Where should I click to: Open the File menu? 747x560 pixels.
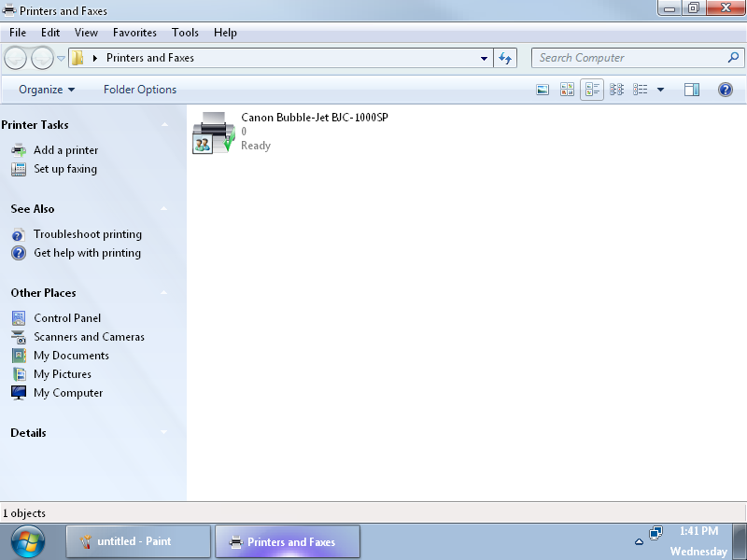[18, 33]
